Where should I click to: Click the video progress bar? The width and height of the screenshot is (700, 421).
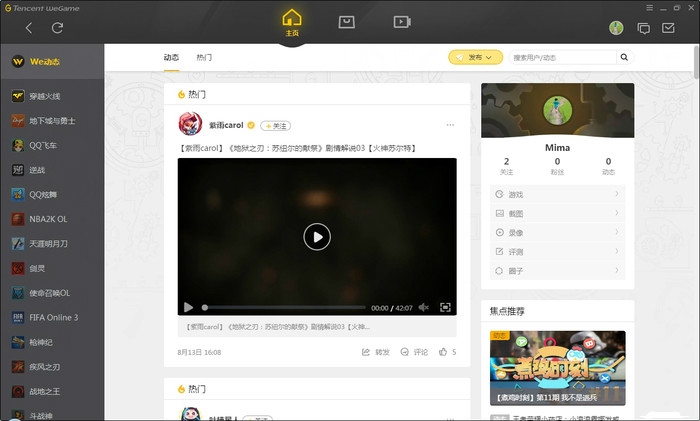pos(284,307)
